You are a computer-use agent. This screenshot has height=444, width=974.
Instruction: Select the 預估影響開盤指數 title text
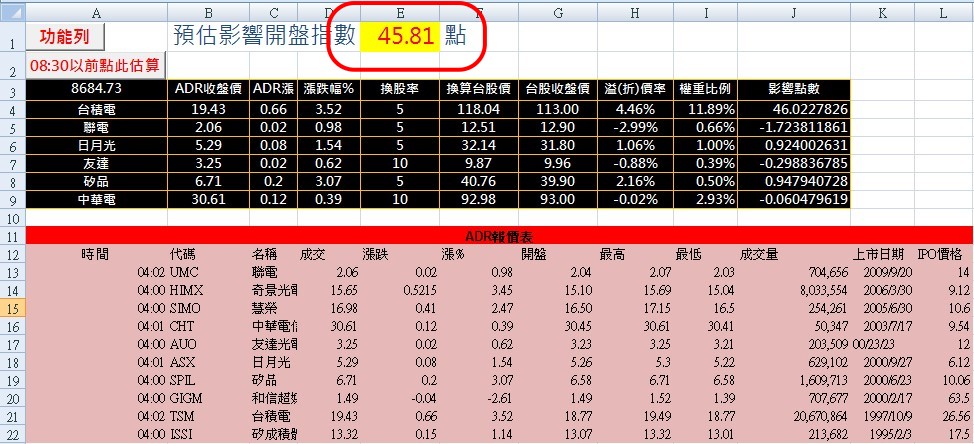pos(265,37)
